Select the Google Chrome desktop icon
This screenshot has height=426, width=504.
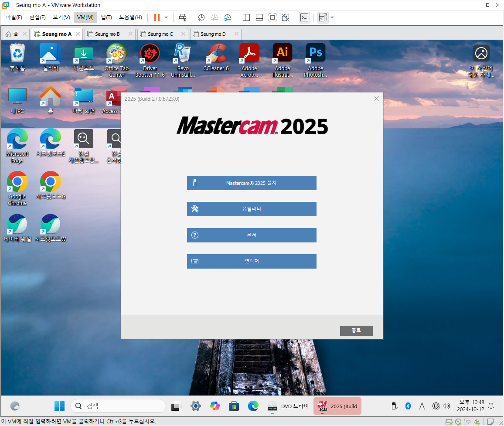click(17, 189)
